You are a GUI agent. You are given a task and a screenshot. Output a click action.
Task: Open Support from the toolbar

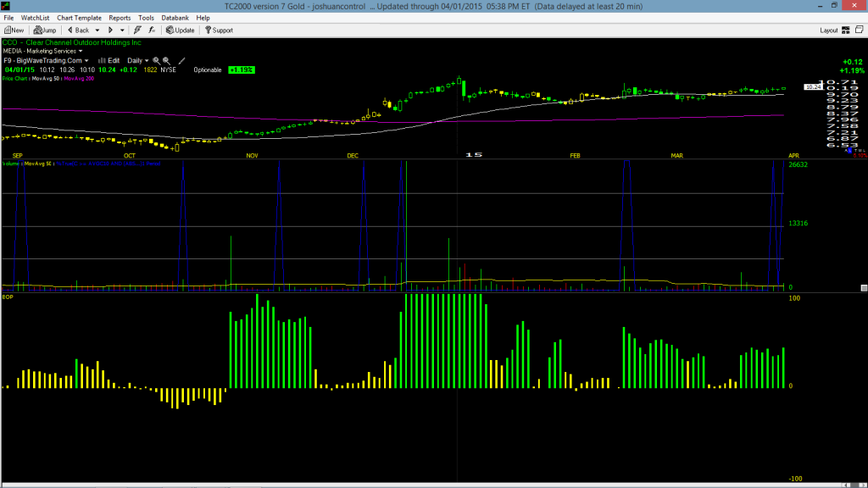pyautogui.click(x=220, y=30)
